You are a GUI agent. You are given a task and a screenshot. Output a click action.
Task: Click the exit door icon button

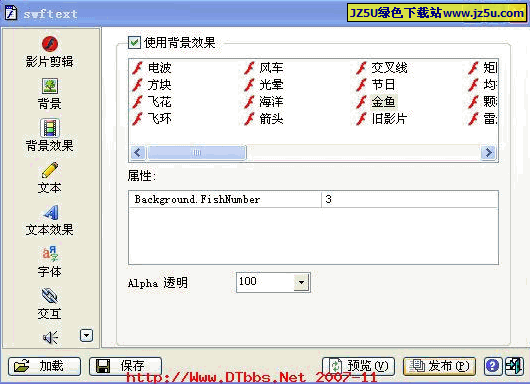click(514, 366)
